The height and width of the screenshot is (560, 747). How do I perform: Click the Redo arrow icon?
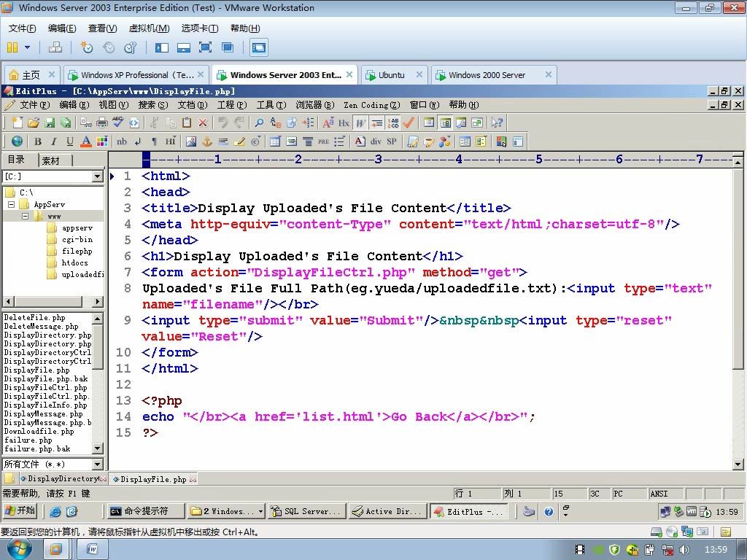(239, 122)
